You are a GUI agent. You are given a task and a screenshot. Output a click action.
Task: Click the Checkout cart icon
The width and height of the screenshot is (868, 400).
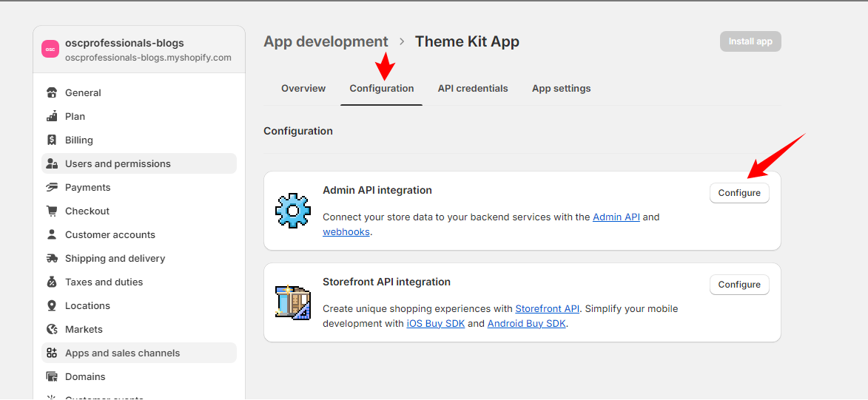coord(52,211)
